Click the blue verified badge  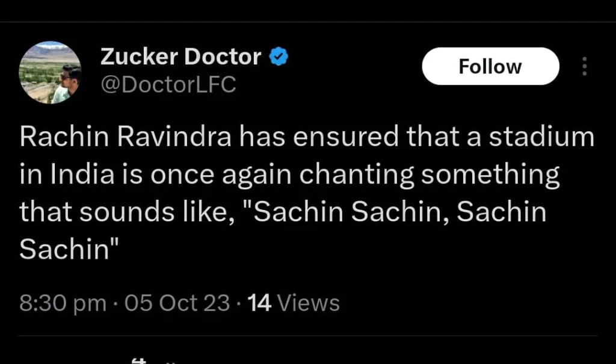tap(278, 57)
